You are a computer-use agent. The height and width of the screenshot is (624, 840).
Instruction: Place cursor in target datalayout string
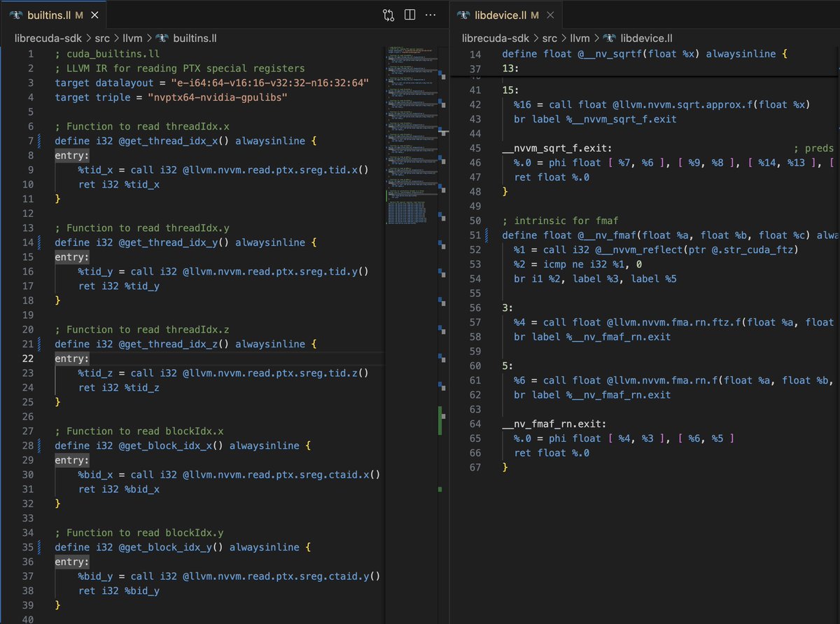(x=270, y=83)
